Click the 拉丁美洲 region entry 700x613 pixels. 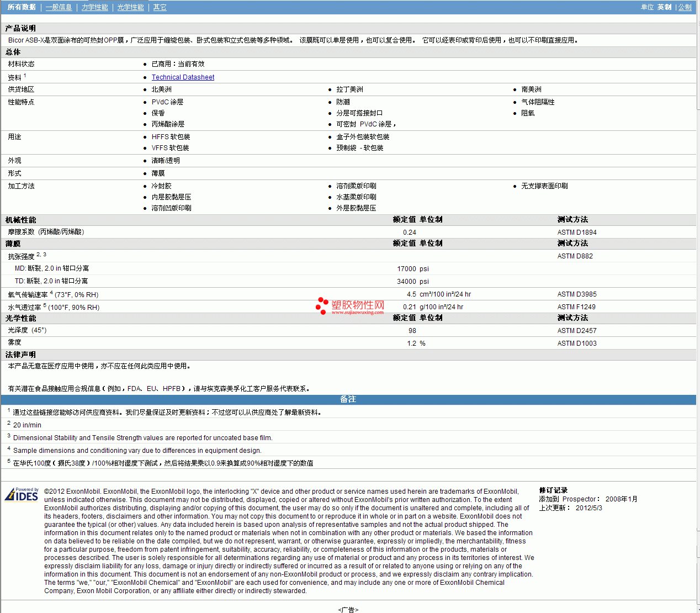349,89
